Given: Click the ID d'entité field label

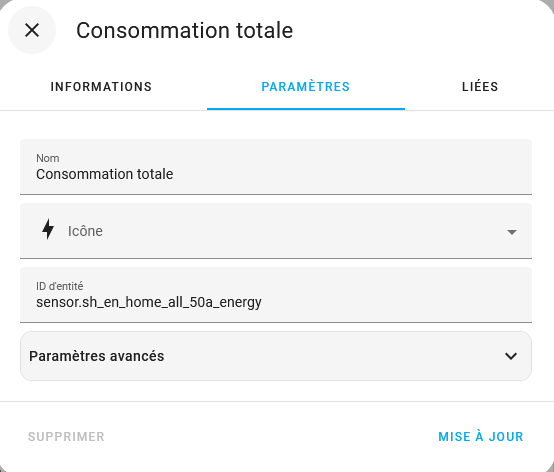Looking at the screenshot, I should click(x=59, y=286).
